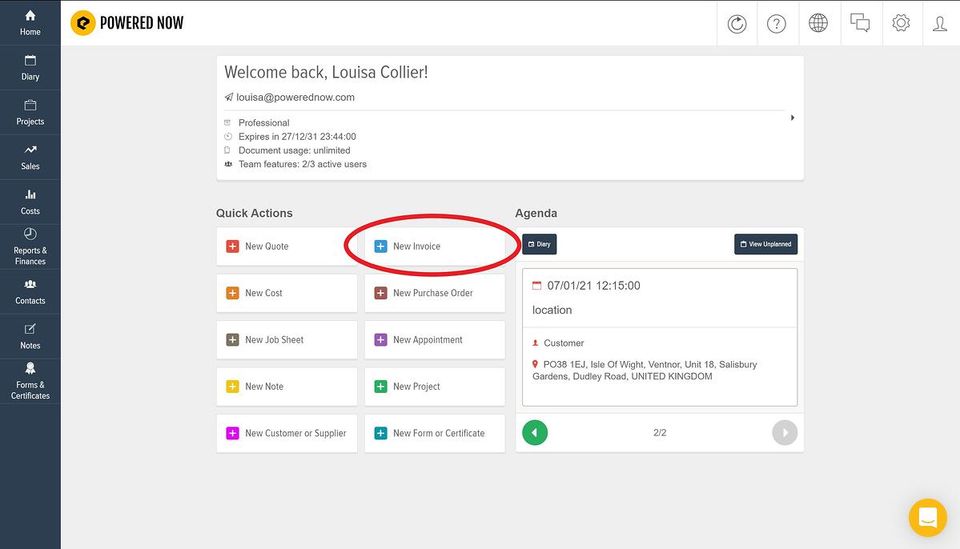Open the yellow live chat widget

(x=928, y=517)
